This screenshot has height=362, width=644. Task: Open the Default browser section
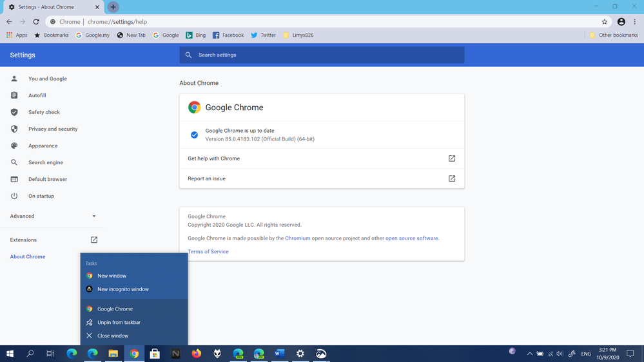(48, 179)
